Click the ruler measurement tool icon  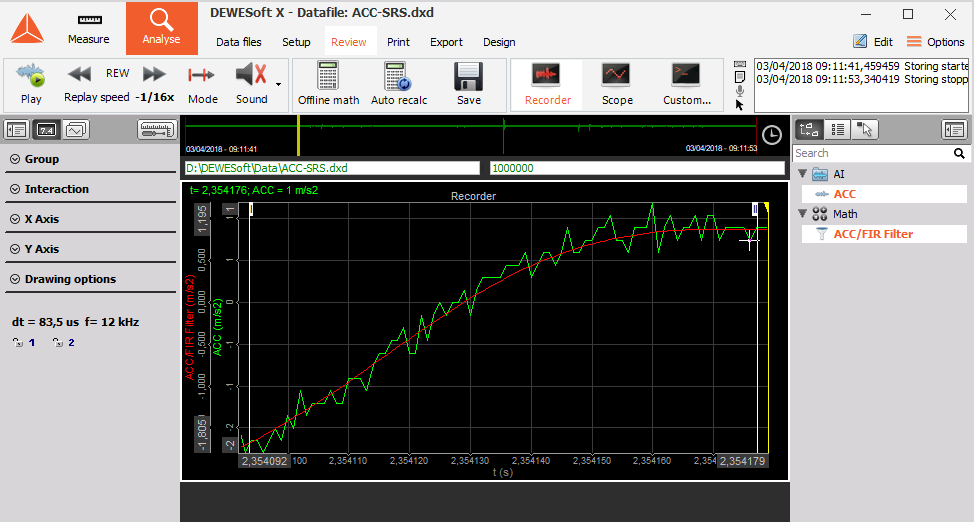click(x=157, y=130)
